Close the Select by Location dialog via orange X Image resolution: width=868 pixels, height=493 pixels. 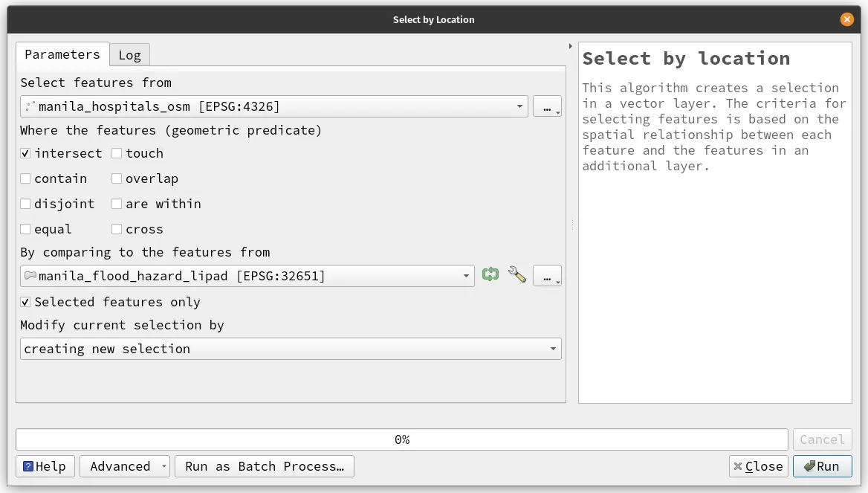[846, 20]
